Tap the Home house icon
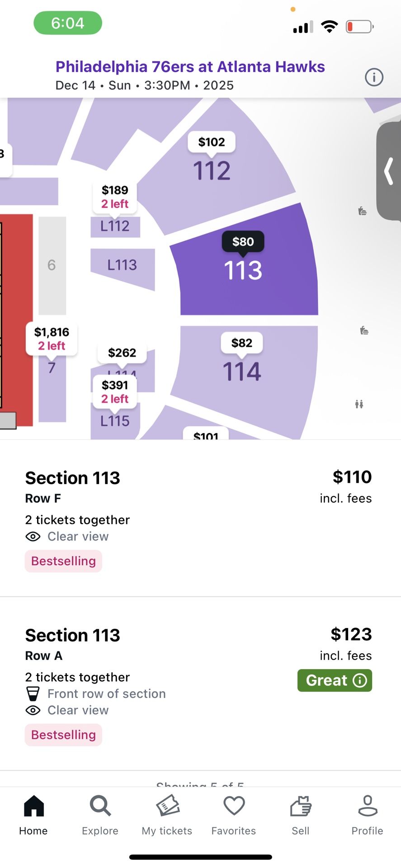Image resolution: width=401 pixels, height=868 pixels. [x=33, y=806]
